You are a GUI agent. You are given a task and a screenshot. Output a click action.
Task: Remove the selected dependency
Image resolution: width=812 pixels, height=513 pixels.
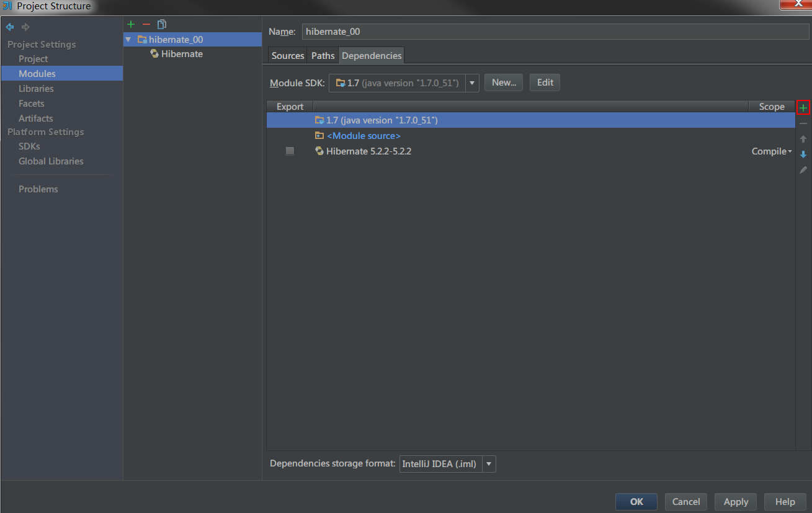[803, 123]
